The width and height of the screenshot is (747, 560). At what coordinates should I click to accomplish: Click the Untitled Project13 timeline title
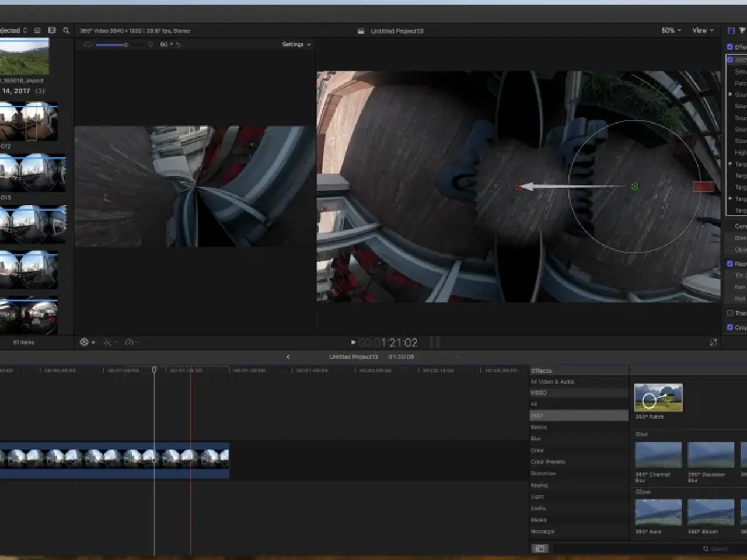pos(353,356)
